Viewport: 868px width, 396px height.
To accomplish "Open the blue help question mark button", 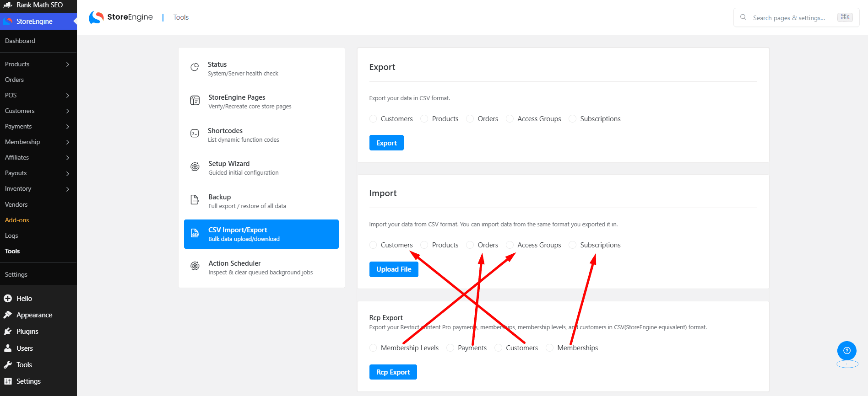I will point(847,351).
